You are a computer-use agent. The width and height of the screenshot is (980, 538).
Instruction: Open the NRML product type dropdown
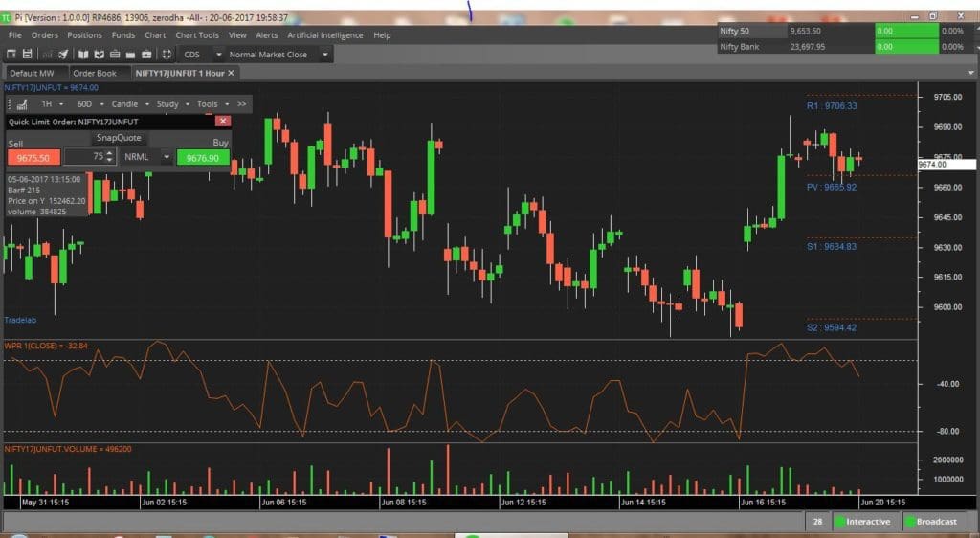[167, 157]
